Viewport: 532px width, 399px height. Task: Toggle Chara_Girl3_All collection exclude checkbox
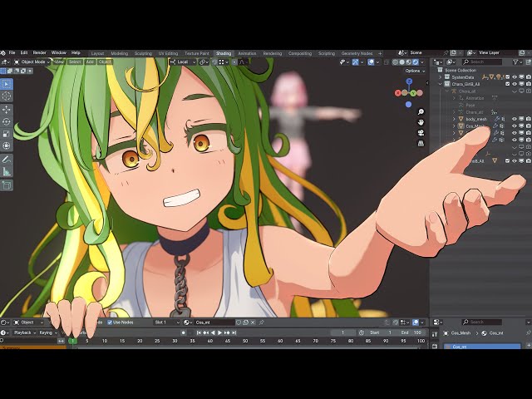[508, 84]
